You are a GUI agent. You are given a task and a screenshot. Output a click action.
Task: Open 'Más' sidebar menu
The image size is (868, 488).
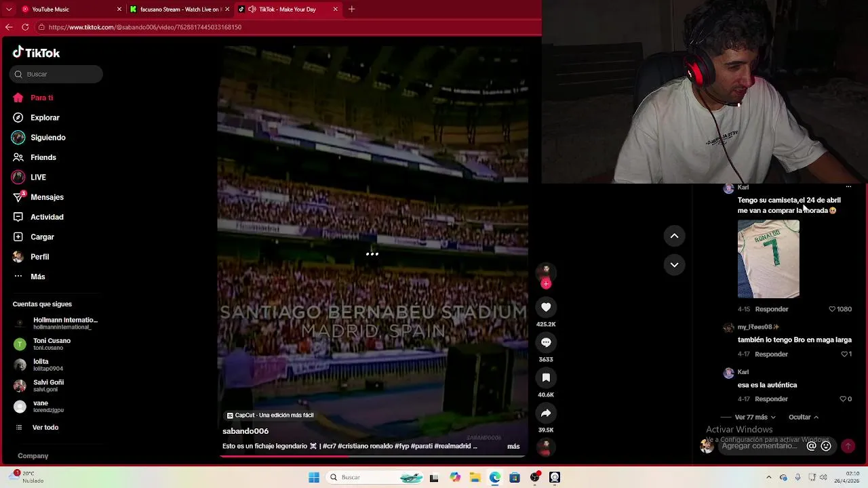pos(38,277)
